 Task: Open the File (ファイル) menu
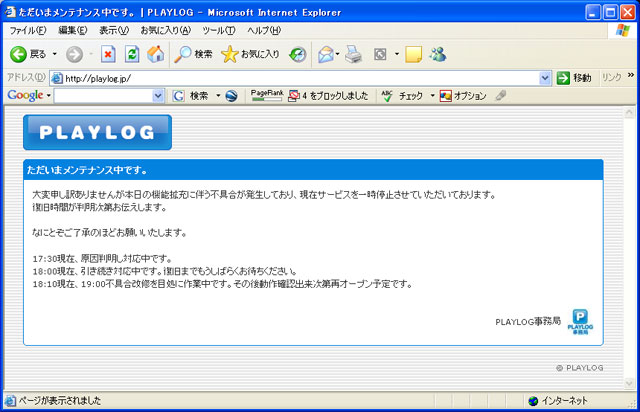coord(28,31)
